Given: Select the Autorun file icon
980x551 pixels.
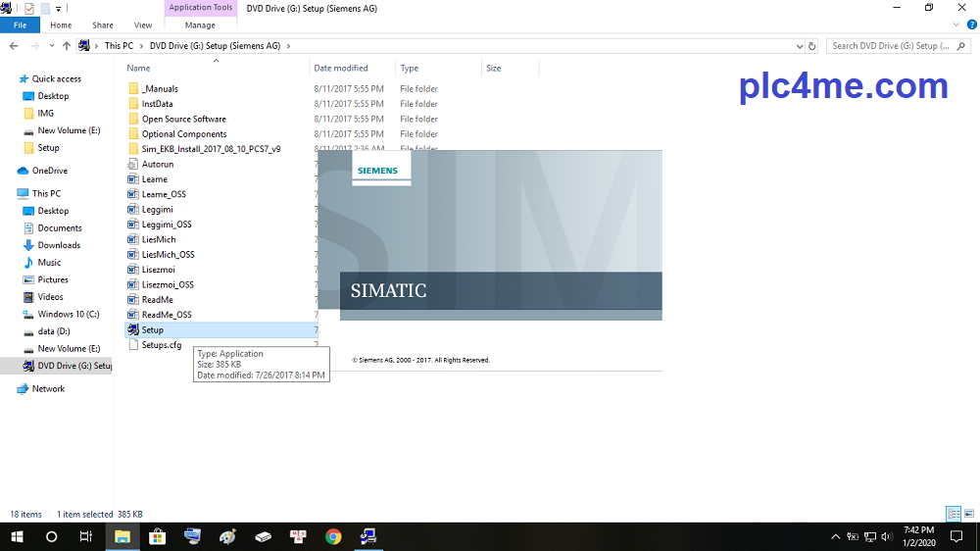Looking at the screenshot, I should point(133,165).
